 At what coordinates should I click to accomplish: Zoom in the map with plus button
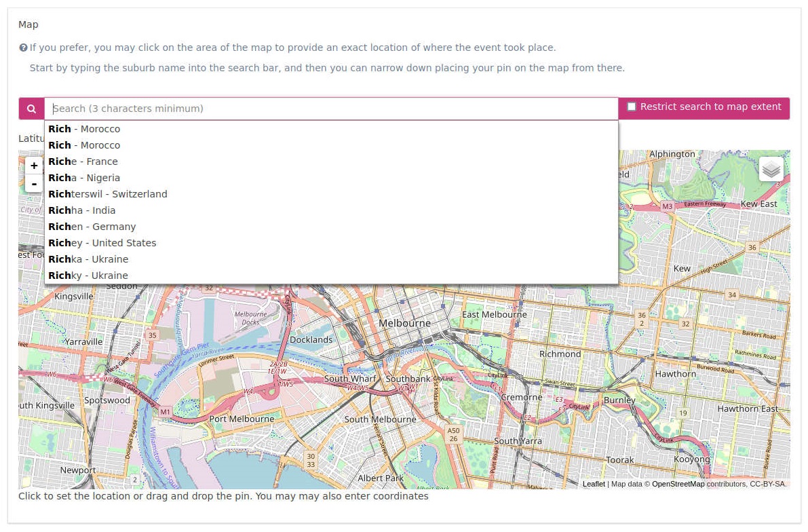pos(34,166)
